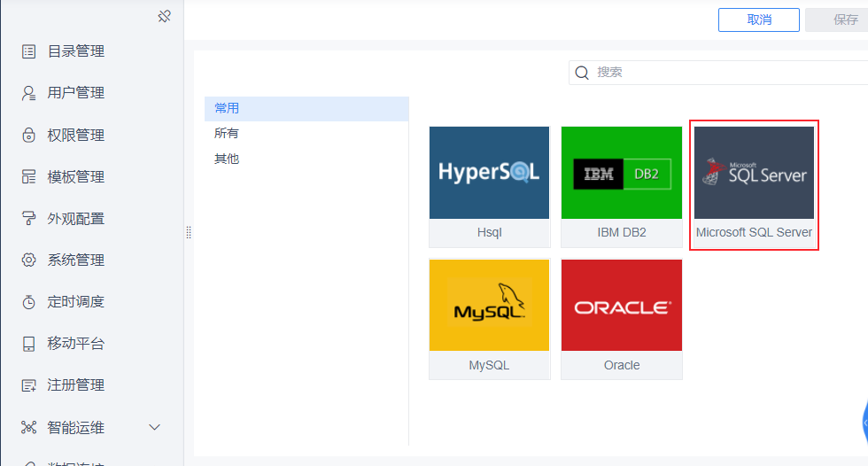Click the 目录管理 list icon
The height and width of the screenshot is (466, 868).
28,51
